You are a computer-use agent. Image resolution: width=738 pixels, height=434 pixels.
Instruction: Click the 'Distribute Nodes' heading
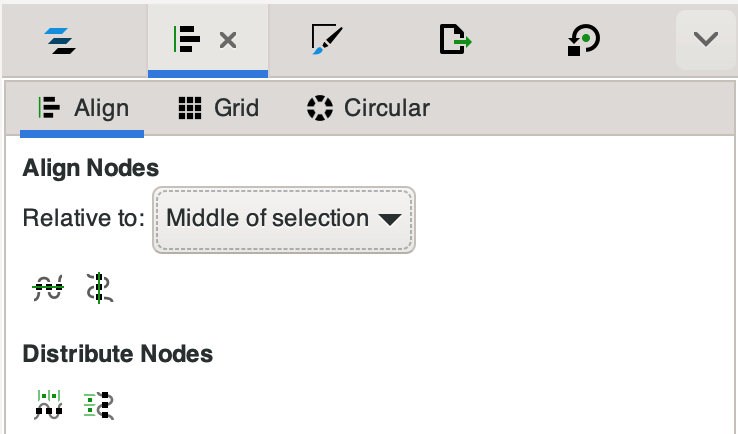[117, 353]
